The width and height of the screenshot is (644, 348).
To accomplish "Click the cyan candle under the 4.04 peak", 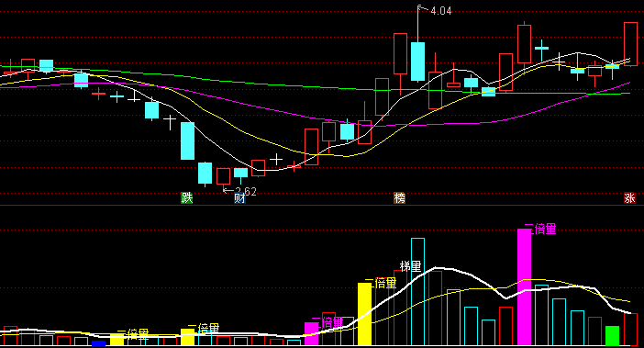I will coord(417,62).
